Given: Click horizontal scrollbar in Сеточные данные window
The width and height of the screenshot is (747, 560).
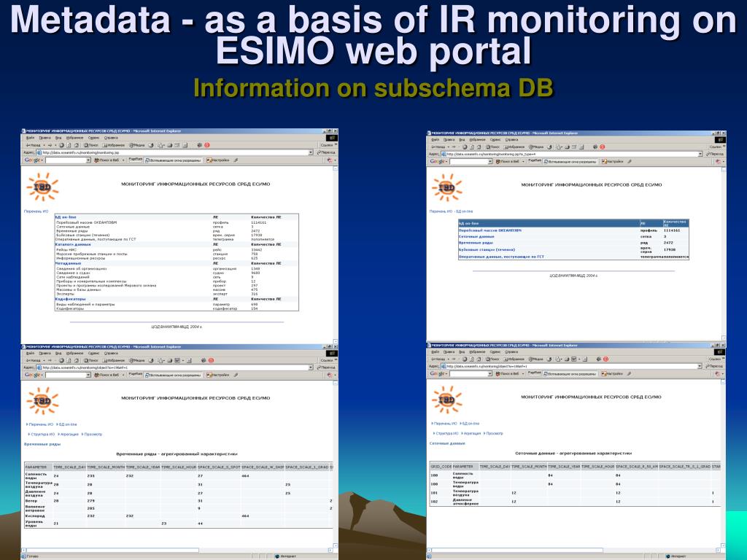Looking at the screenshot, I should click(573, 551).
